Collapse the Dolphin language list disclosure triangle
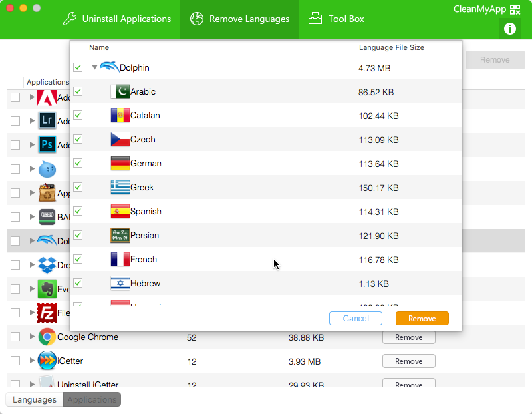 (94, 67)
